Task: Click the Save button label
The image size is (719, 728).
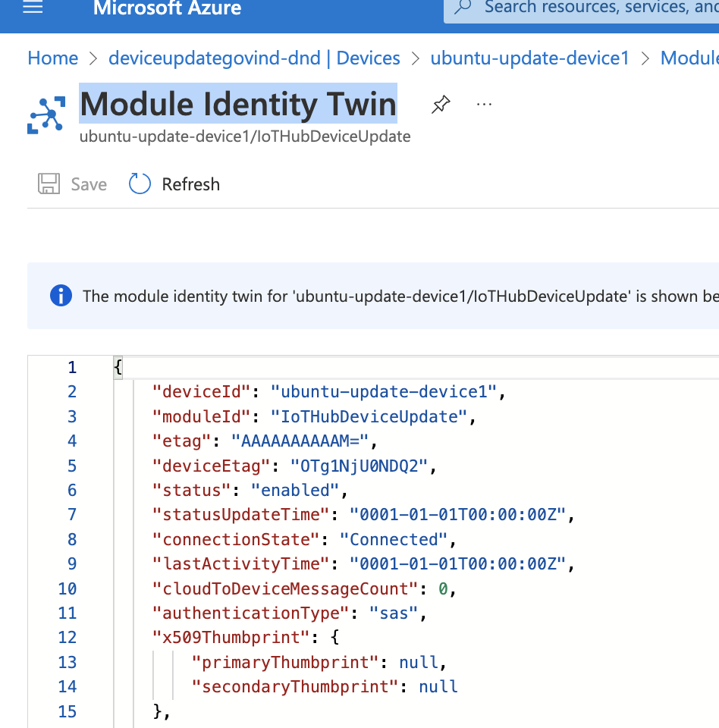Action: click(89, 184)
